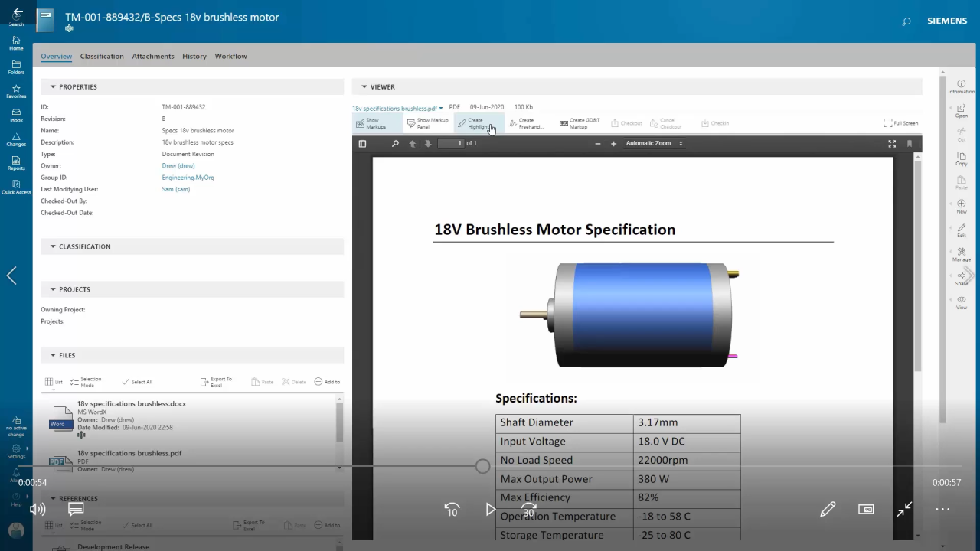The image size is (980, 551).
Task: Skip forward 30 seconds
Action: [529, 509]
